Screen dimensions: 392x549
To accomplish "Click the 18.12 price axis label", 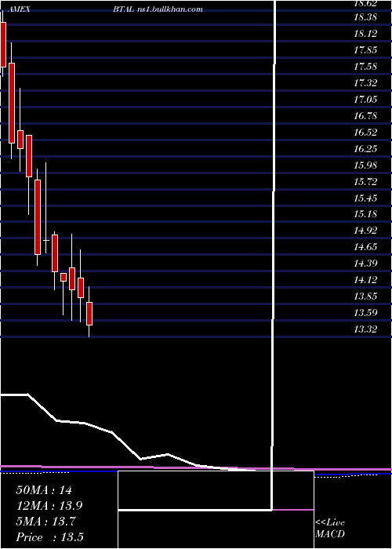I will tap(365, 34).
